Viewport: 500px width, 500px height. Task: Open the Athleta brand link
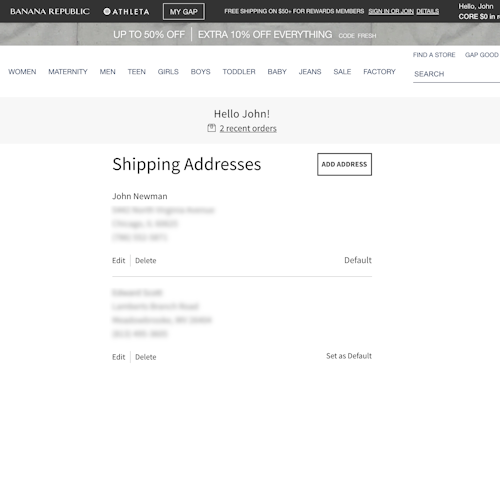pos(126,12)
